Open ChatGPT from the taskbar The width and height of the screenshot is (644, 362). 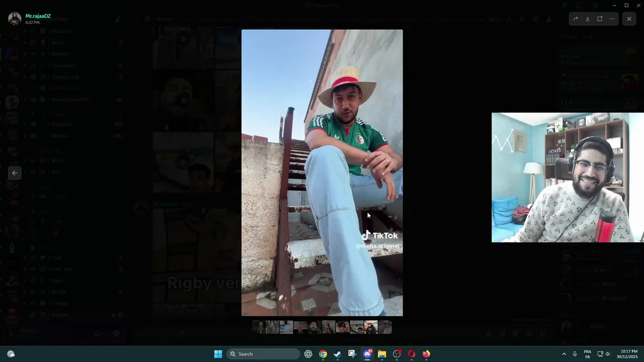[308, 354]
